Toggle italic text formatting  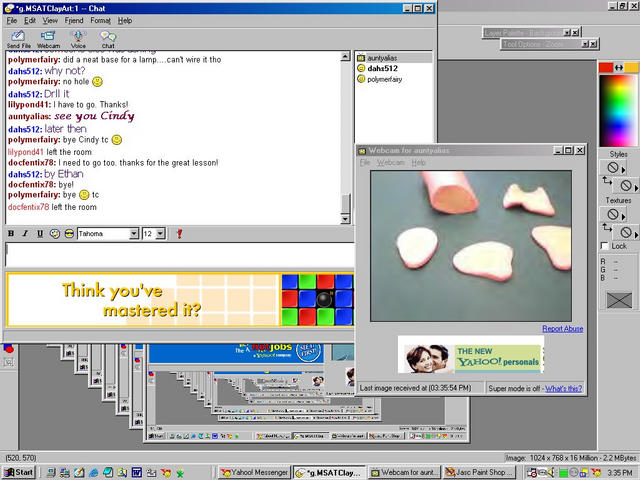(25, 233)
